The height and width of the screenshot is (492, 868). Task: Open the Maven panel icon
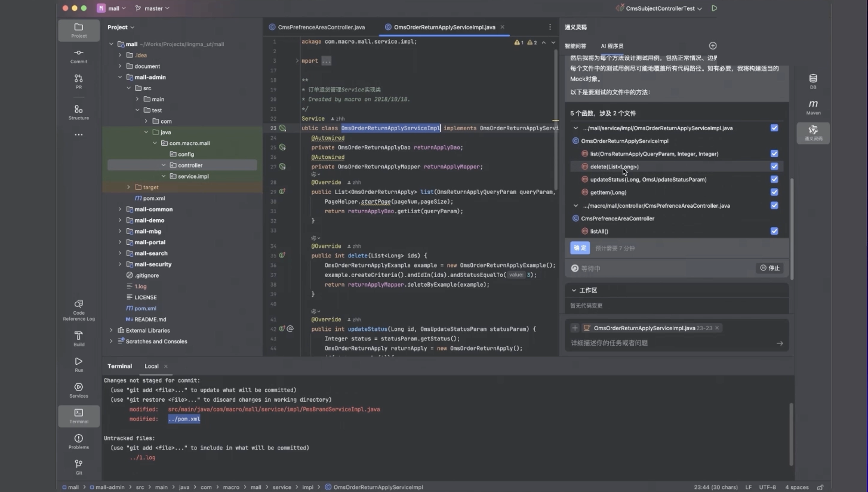pyautogui.click(x=813, y=107)
